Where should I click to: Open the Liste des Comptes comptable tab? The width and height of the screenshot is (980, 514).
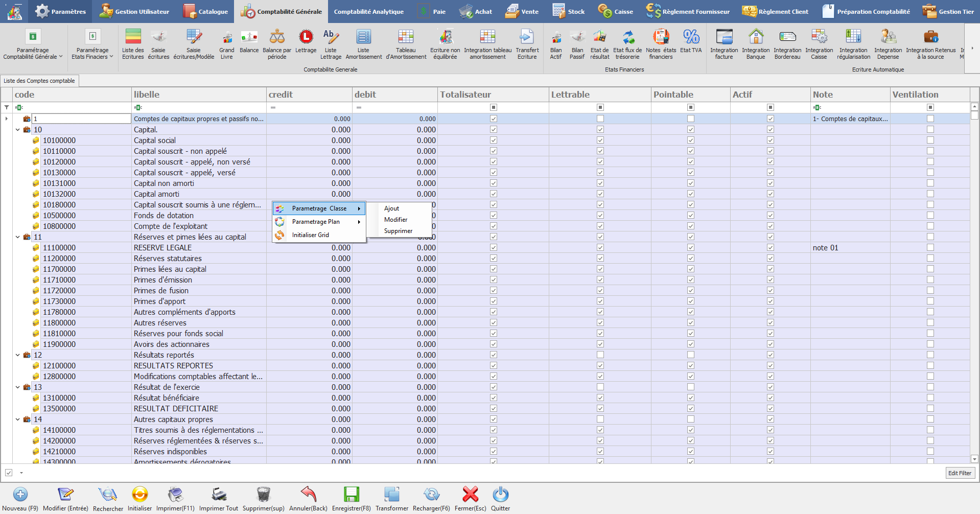point(39,81)
